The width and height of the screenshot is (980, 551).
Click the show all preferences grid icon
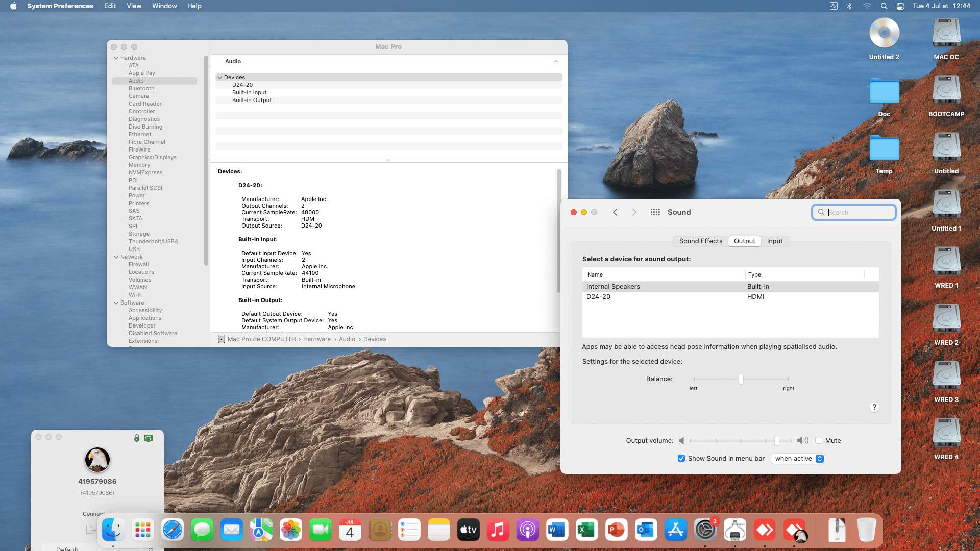pyautogui.click(x=655, y=212)
